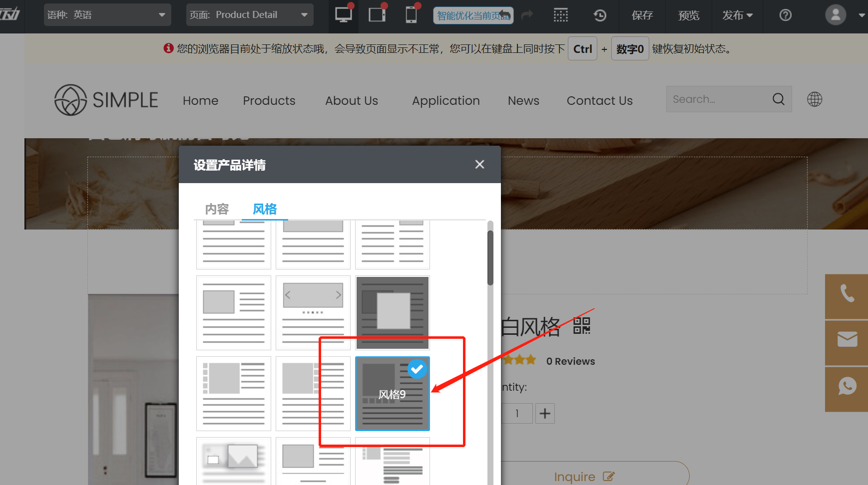Click the 保存 save button
Screen dimensions: 868x485
click(x=642, y=15)
